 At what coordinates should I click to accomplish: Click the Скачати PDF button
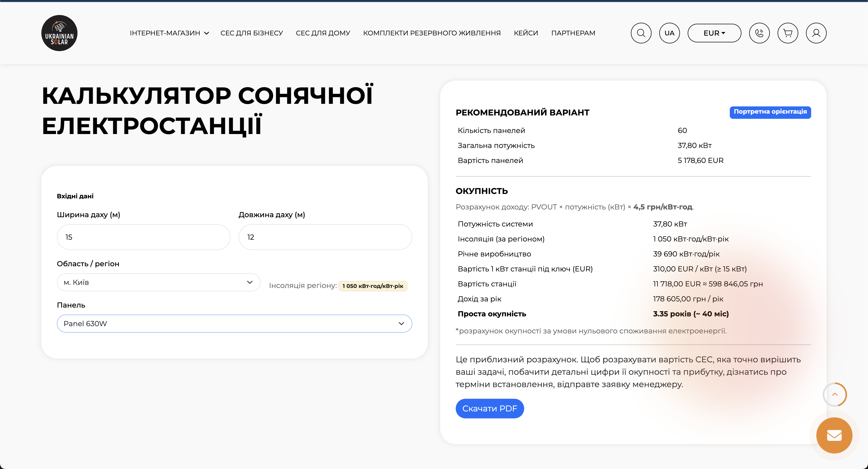coord(490,408)
